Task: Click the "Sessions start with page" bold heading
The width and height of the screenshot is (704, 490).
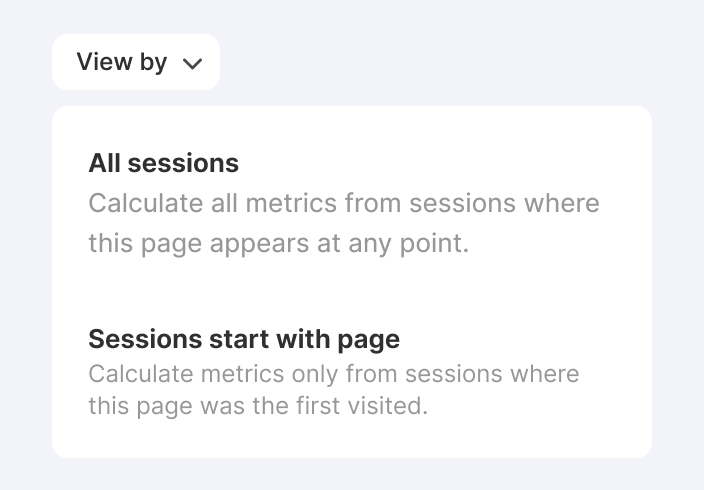Action: (244, 339)
